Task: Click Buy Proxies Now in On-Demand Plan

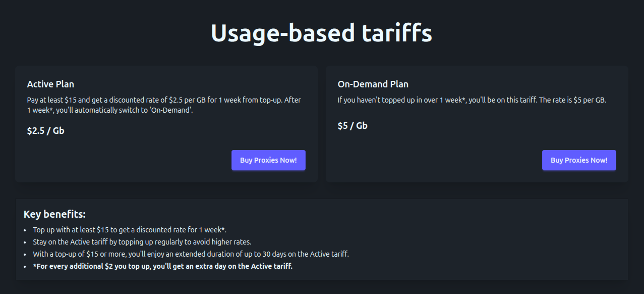Action: [x=579, y=160]
